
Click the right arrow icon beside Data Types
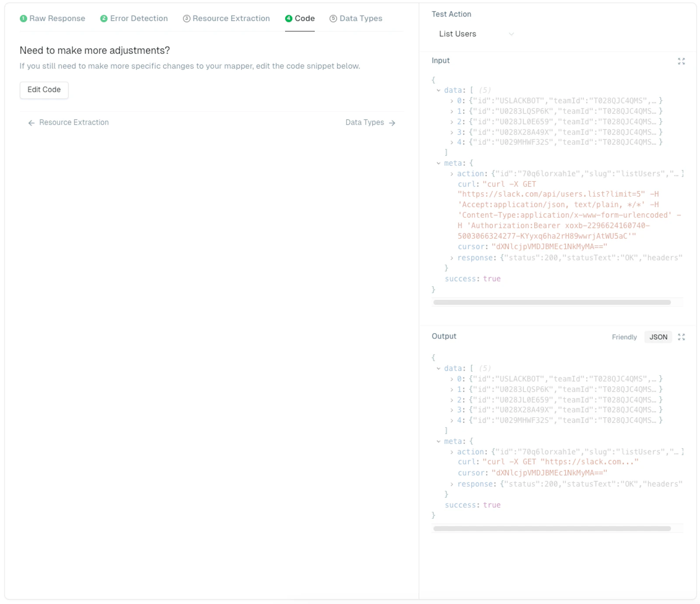(x=392, y=123)
